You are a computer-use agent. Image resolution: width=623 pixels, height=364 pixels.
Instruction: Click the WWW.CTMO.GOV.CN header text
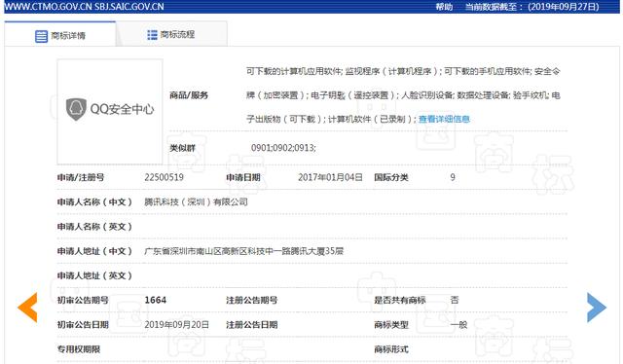49,7
